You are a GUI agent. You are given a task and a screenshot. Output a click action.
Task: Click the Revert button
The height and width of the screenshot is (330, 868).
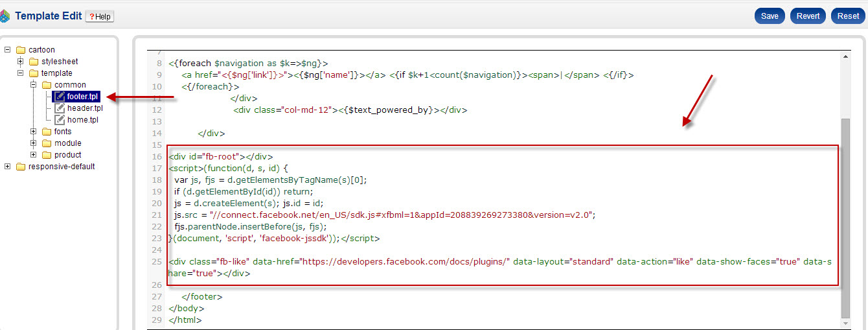click(808, 16)
